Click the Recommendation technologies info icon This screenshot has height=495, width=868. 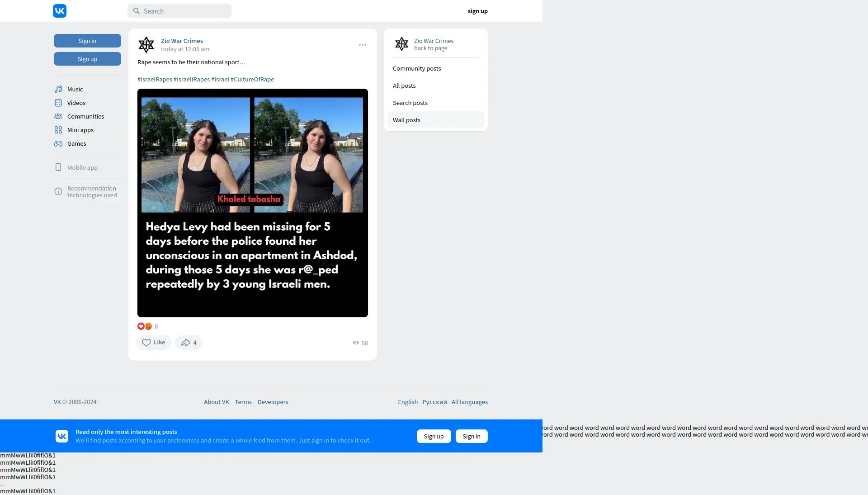tap(58, 192)
